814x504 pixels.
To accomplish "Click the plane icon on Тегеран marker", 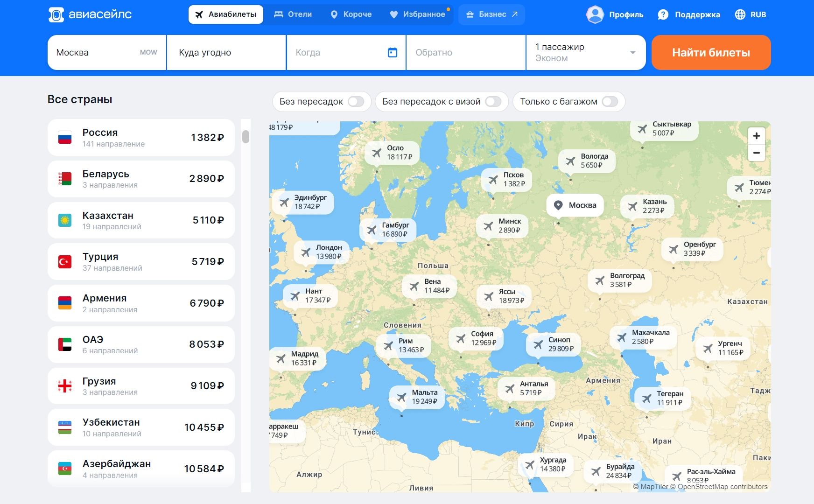I will pyautogui.click(x=646, y=398).
